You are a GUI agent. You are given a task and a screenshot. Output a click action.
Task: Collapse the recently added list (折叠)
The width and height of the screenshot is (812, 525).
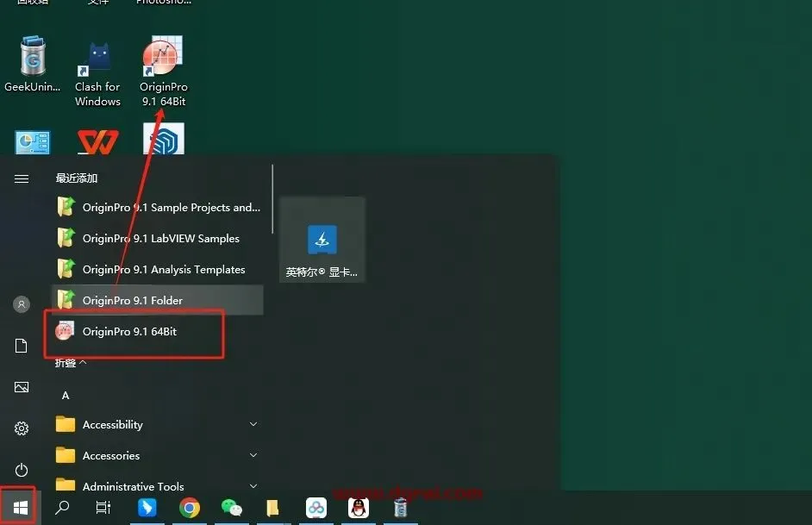point(71,363)
